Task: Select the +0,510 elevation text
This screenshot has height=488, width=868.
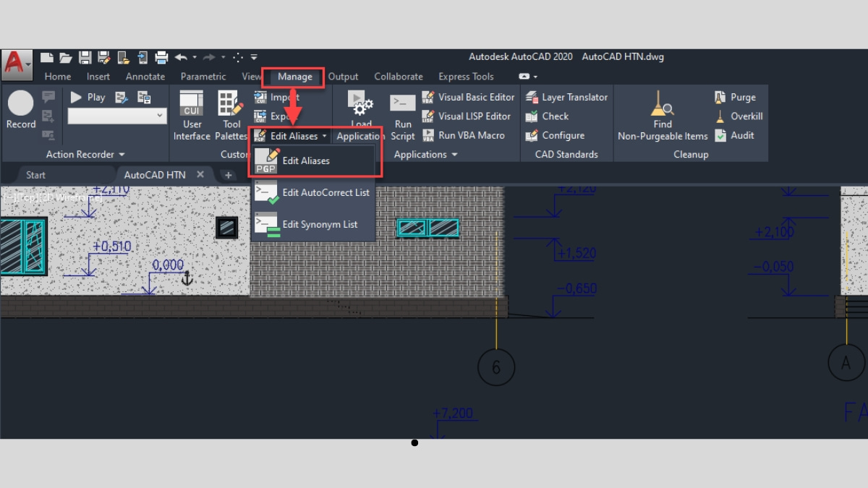Action: click(x=111, y=247)
